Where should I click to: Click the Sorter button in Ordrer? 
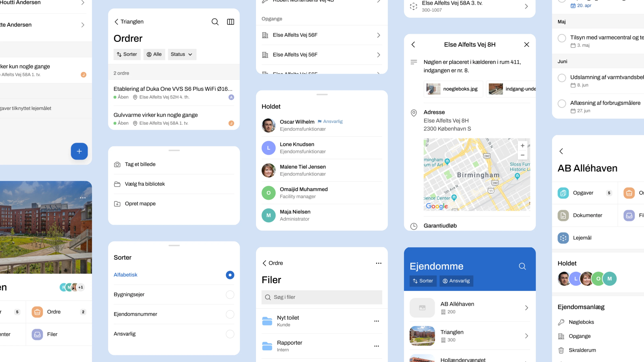[127, 55]
